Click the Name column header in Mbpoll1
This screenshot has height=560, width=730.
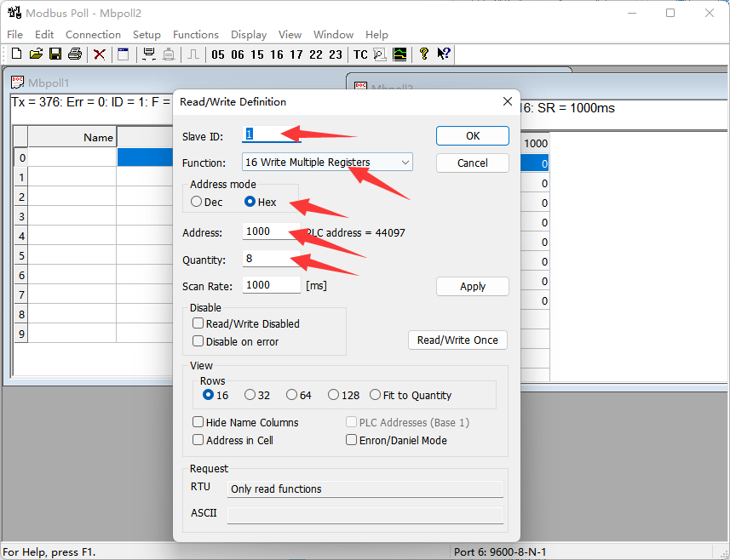coord(72,137)
